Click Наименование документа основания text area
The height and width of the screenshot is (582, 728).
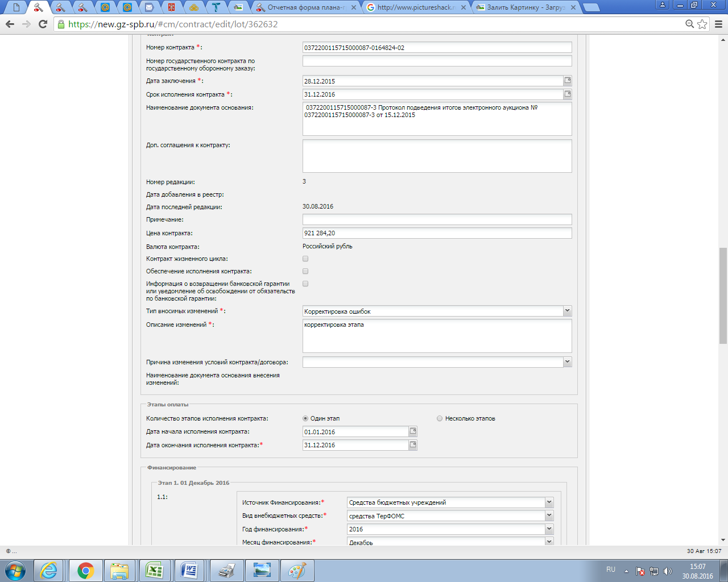[x=437, y=119]
